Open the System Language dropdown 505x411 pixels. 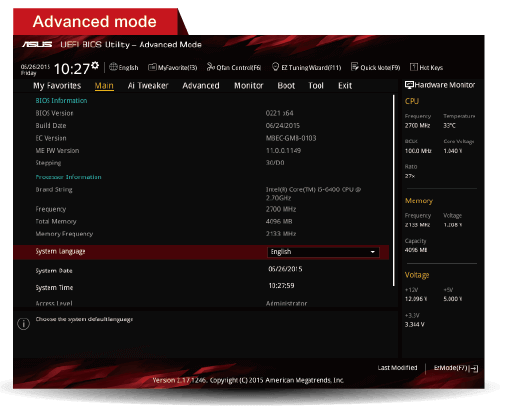323,252
